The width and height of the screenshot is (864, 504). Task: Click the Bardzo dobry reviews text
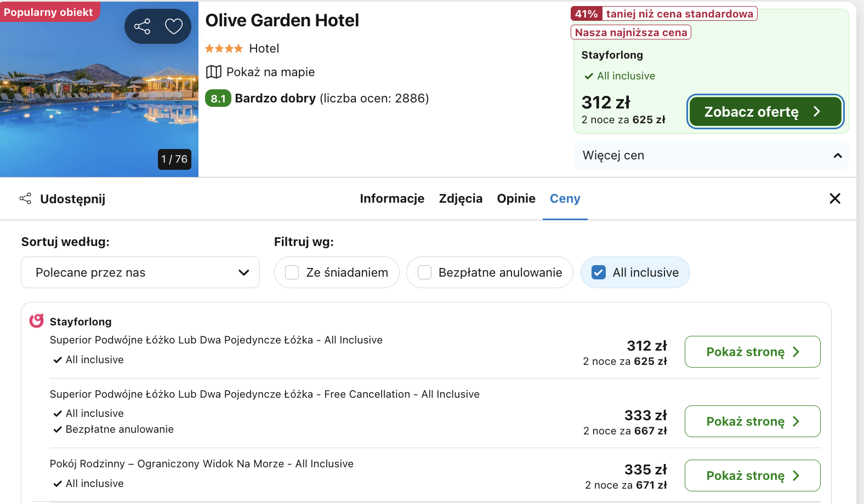point(332,99)
